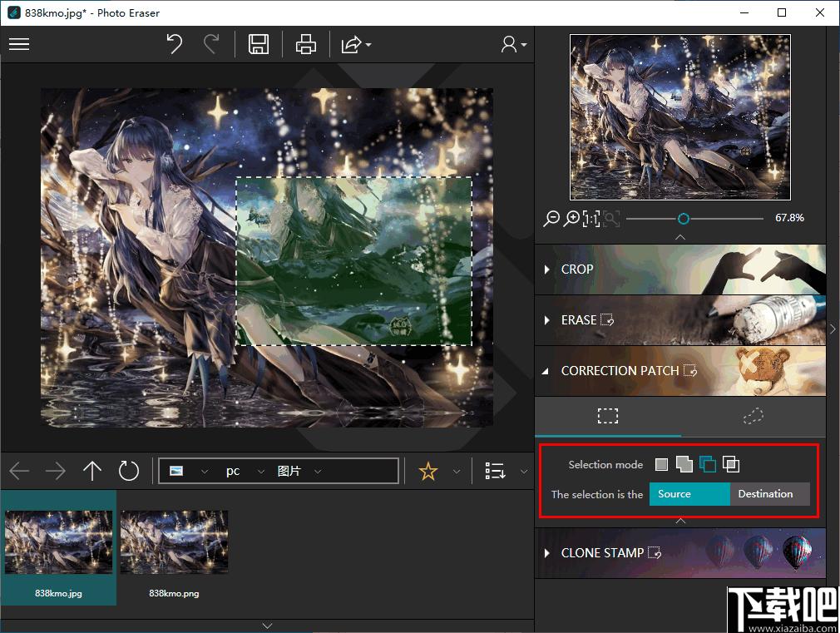
Task: Set selection mode to intersect
Action: (x=731, y=464)
